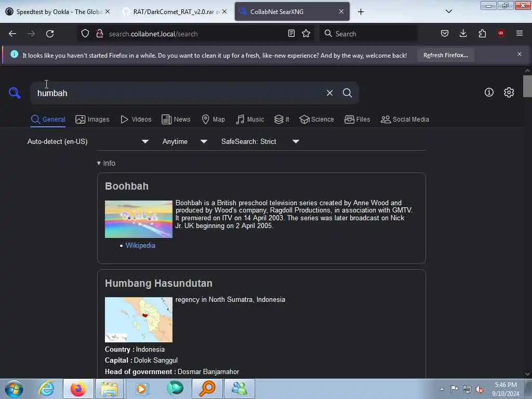This screenshot has height=399, width=532.
Task: Open SearXNG preferences gear icon
Action: click(509, 92)
